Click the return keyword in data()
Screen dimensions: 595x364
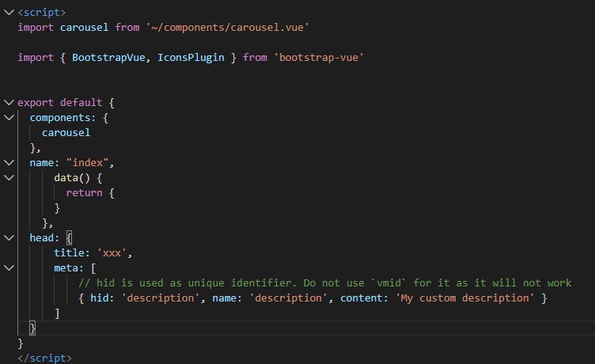click(x=84, y=193)
